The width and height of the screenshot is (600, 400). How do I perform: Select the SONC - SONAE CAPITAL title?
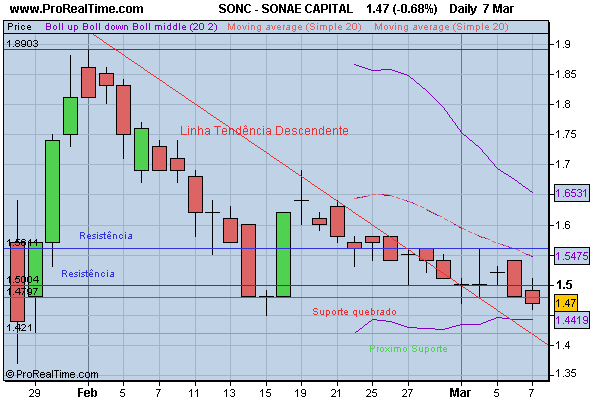pos(285,8)
